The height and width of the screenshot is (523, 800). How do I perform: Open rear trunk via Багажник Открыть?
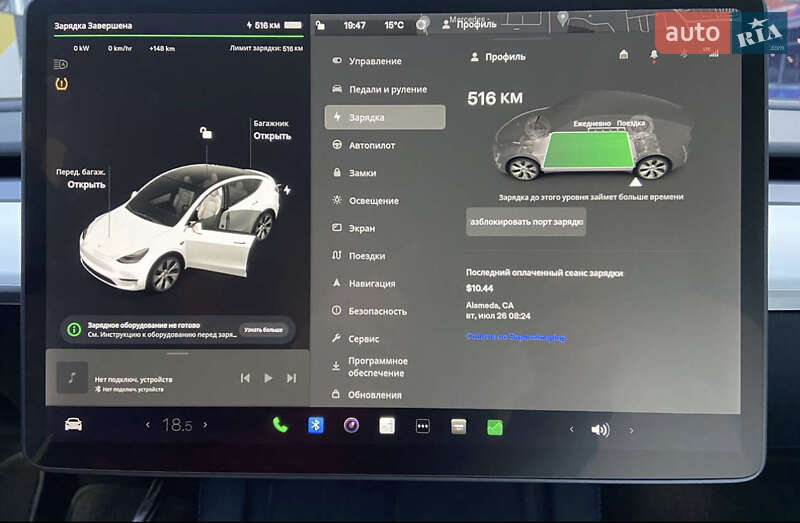(272, 130)
